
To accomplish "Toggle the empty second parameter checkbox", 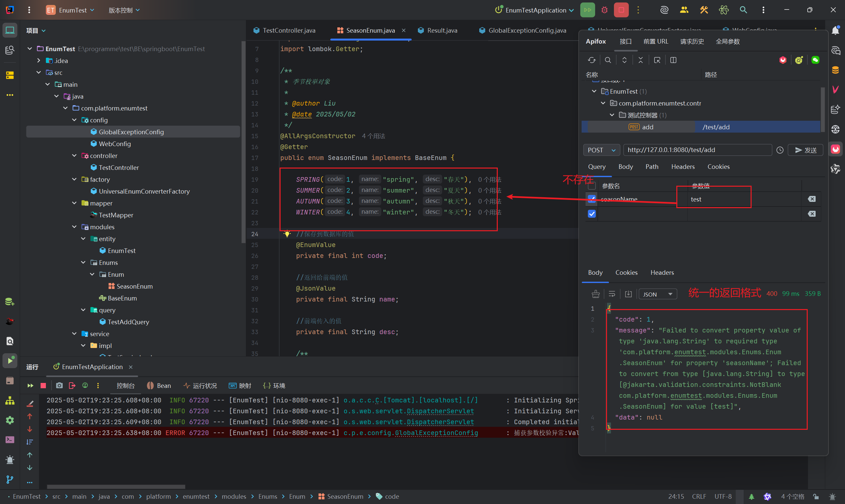I will [x=591, y=214].
